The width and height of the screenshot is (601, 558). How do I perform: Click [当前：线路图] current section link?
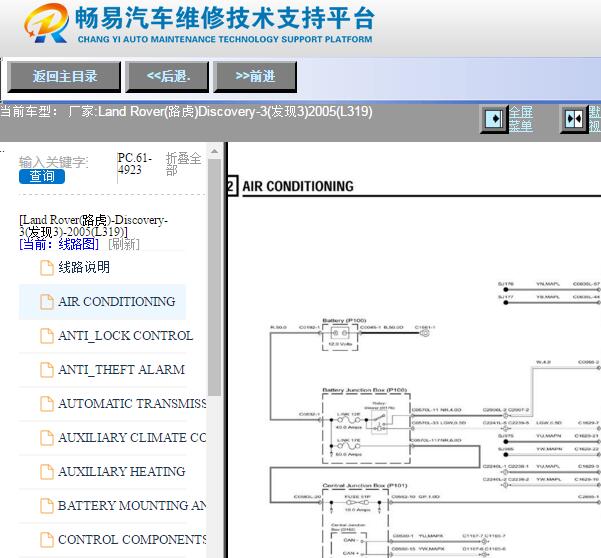[59, 244]
